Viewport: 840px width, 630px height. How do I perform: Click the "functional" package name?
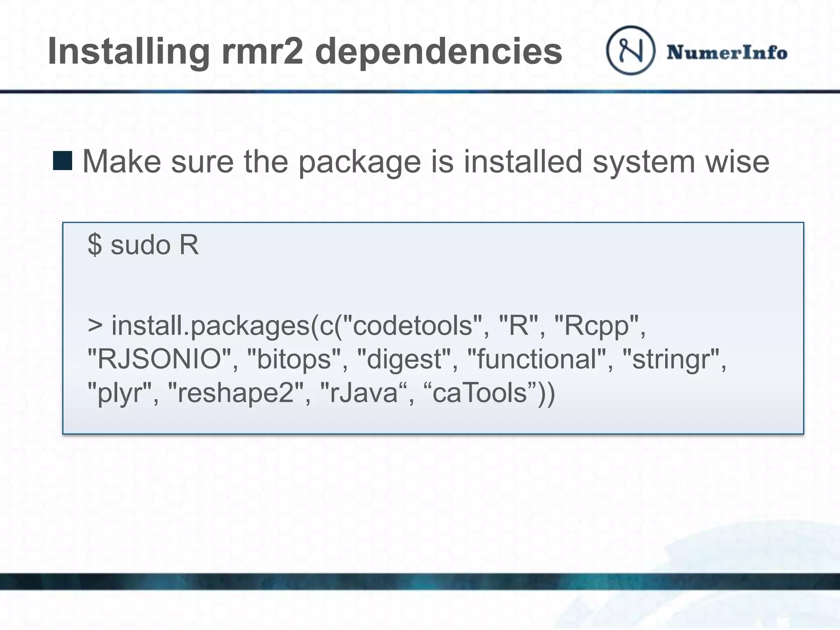tap(536, 359)
